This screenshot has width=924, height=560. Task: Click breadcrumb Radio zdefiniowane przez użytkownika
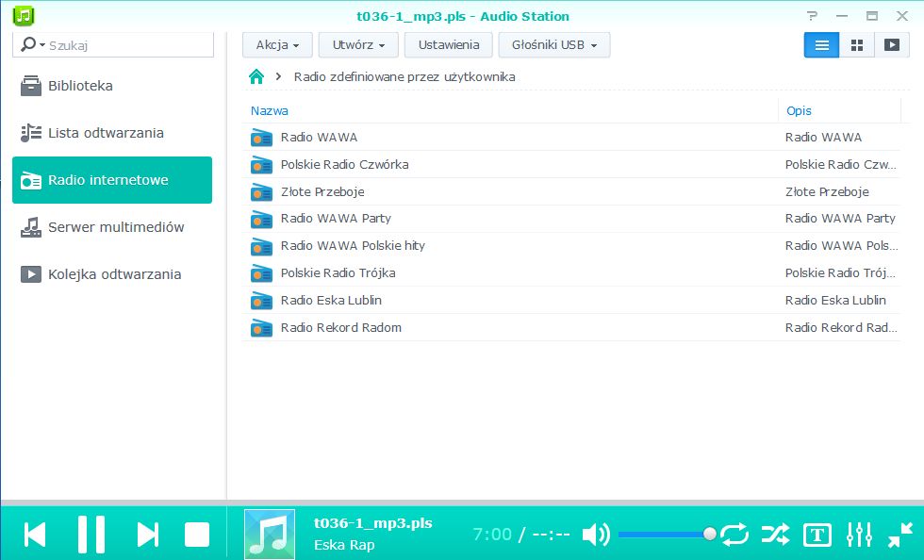404,76
